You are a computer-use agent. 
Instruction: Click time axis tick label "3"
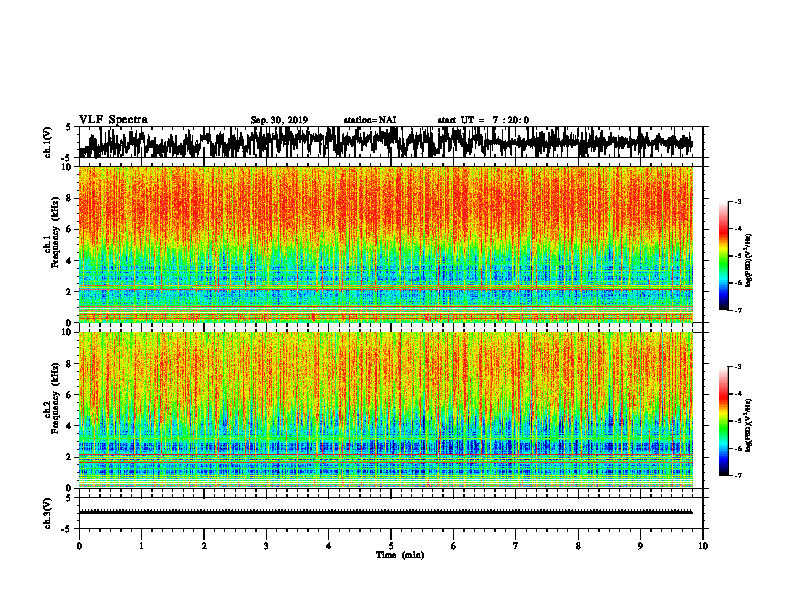tap(266, 546)
